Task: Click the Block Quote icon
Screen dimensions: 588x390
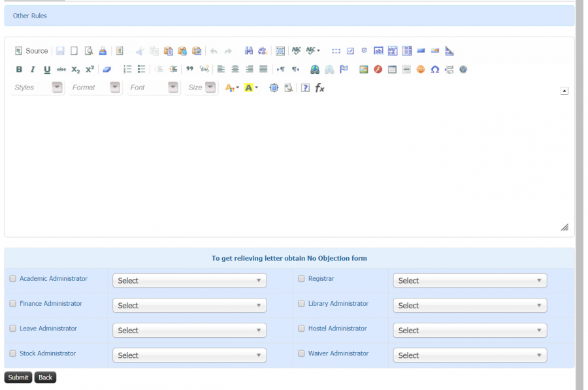Action: 189,69
